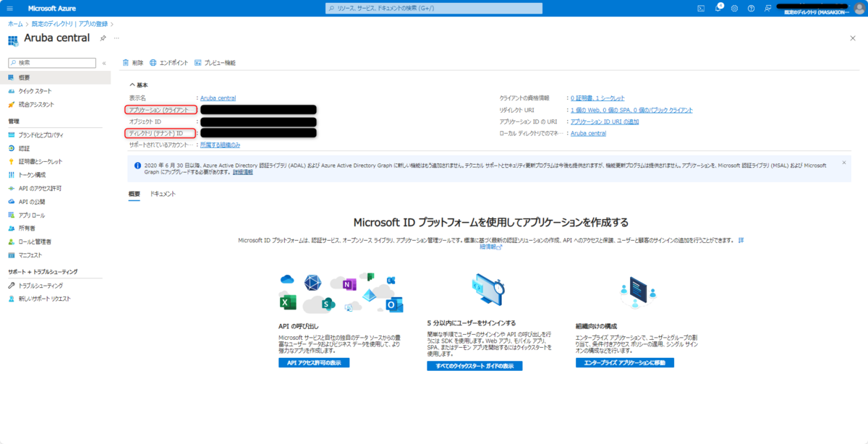
Task: Open the more options ellipsis by title
Action: (116, 38)
